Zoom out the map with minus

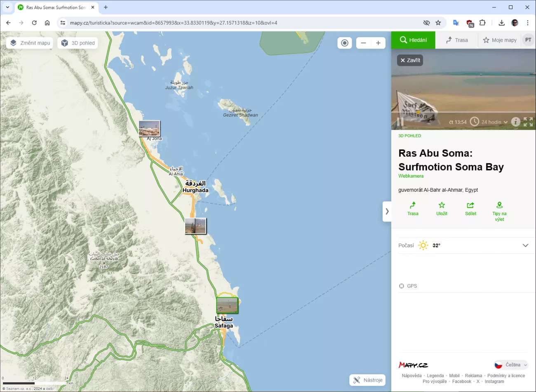pyautogui.click(x=363, y=43)
